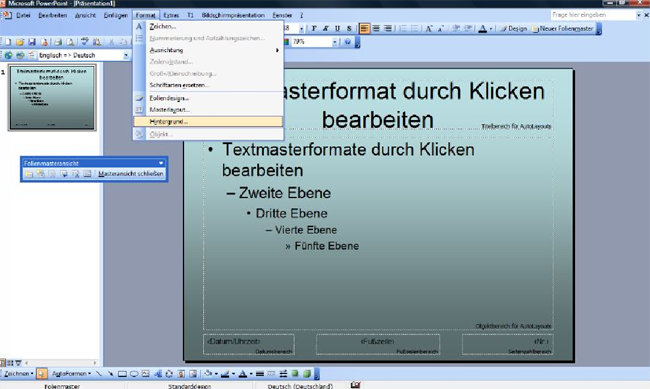650x389 pixels.
Task: Insert diagram or organization chart icon
Action: (x=169, y=374)
